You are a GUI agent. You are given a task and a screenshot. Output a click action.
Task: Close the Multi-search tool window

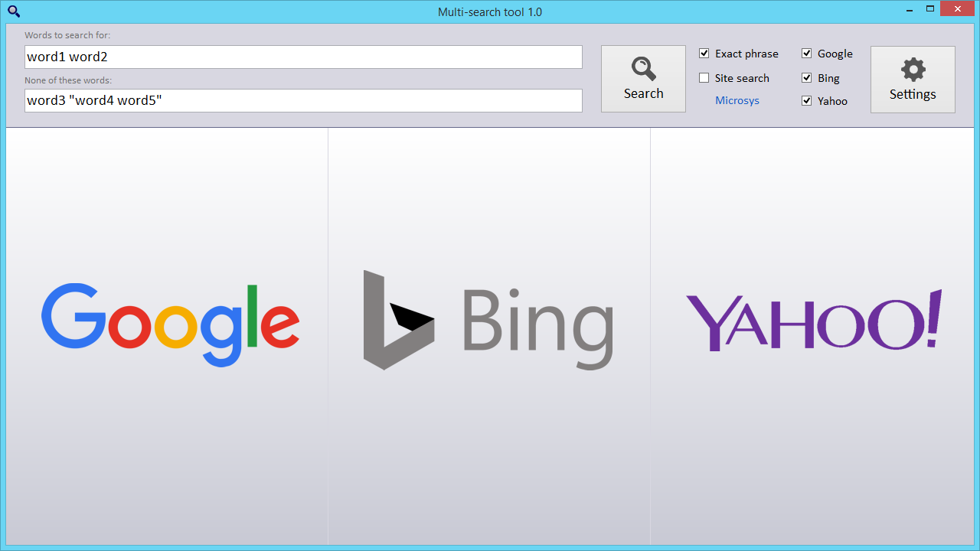coord(959,9)
